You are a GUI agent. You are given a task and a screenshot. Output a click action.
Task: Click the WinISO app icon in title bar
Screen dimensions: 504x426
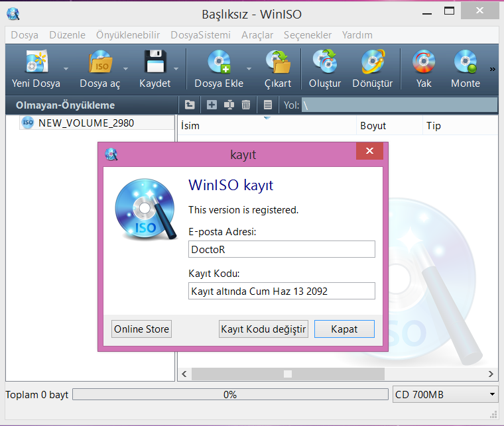click(13, 14)
